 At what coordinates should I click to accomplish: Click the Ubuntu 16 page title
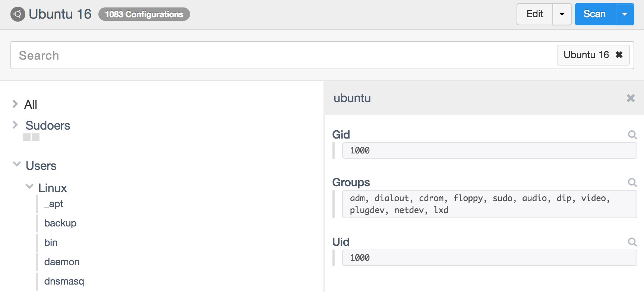pos(60,14)
